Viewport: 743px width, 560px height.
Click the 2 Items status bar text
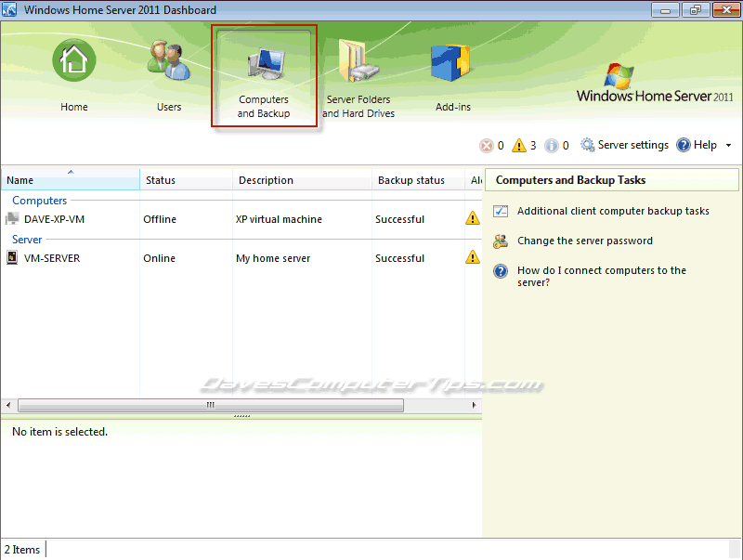(22, 550)
